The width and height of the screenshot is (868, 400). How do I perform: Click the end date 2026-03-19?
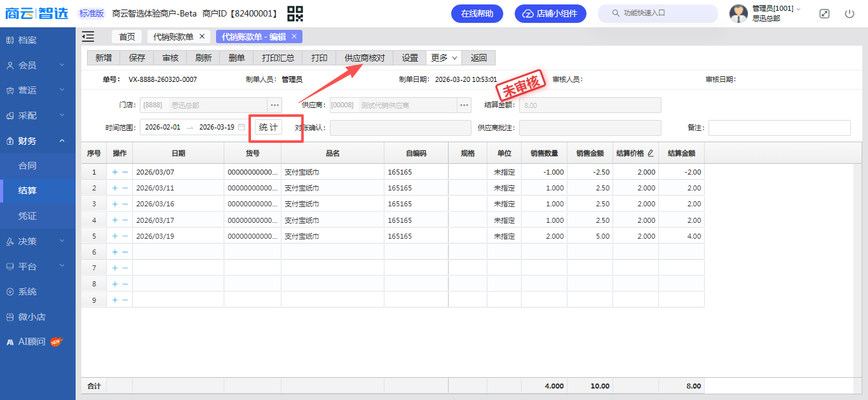pos(217,127)
